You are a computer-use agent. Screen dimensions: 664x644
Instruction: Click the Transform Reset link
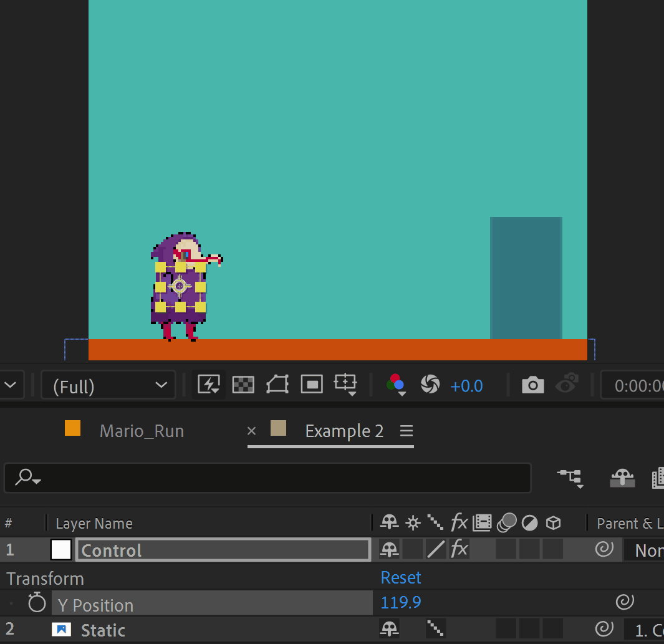point(401,577)
